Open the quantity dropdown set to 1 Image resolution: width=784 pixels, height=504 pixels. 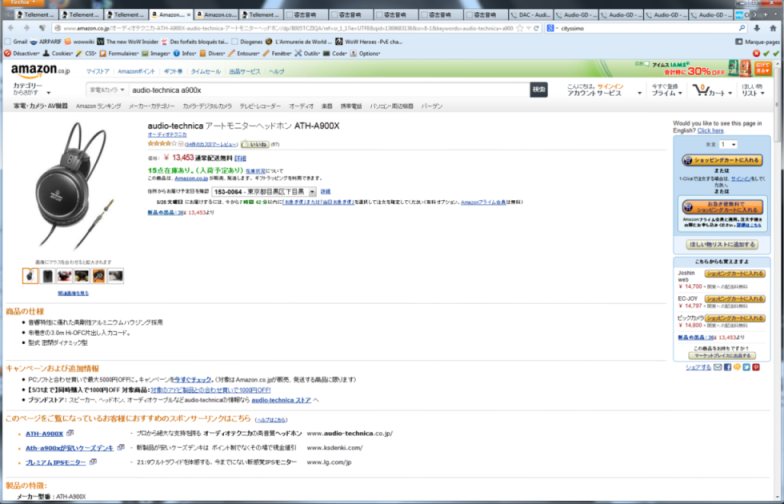[728, 144]
